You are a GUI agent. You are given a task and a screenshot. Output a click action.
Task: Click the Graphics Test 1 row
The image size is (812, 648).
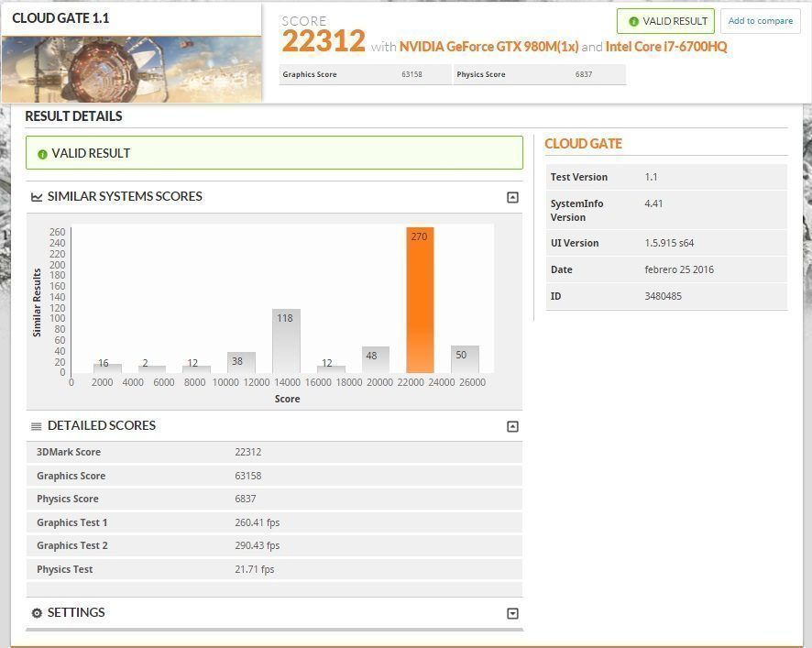point(274,522)
